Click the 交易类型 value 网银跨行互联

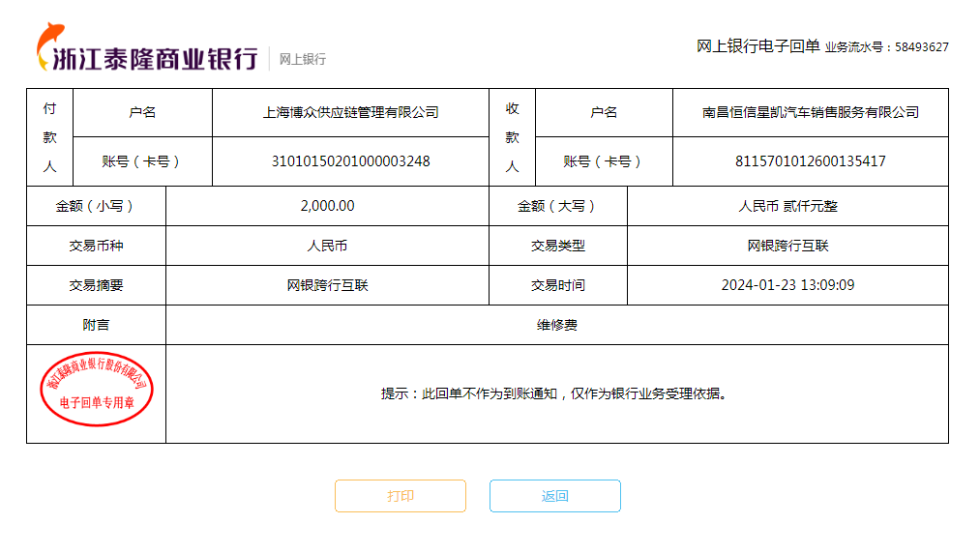(787, 246)
